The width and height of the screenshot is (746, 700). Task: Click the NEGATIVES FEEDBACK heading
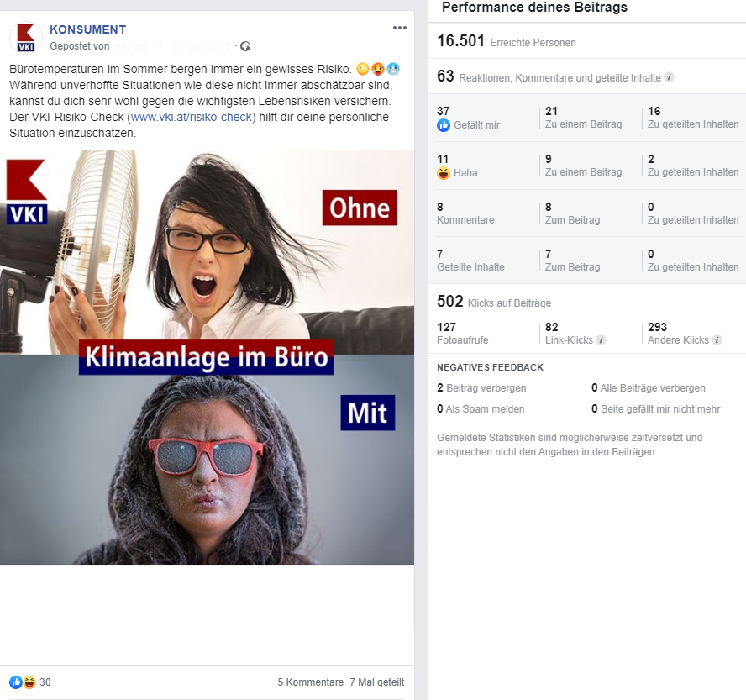[x=490, y=367]
